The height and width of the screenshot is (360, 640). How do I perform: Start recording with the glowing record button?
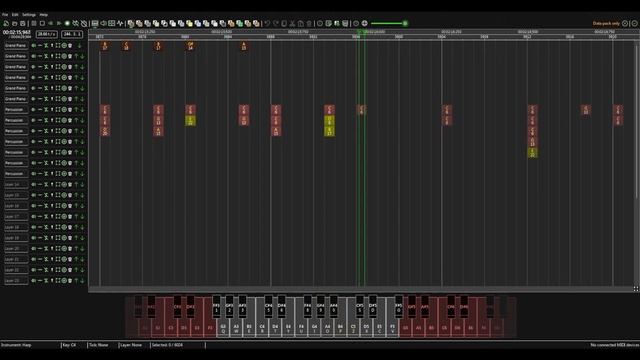(x=67, y=24)
